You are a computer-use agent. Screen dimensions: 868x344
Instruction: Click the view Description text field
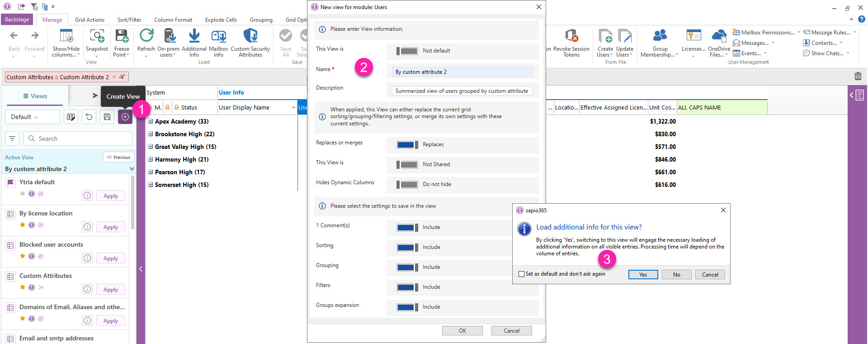pyautogui.click(x=462, y=91)
